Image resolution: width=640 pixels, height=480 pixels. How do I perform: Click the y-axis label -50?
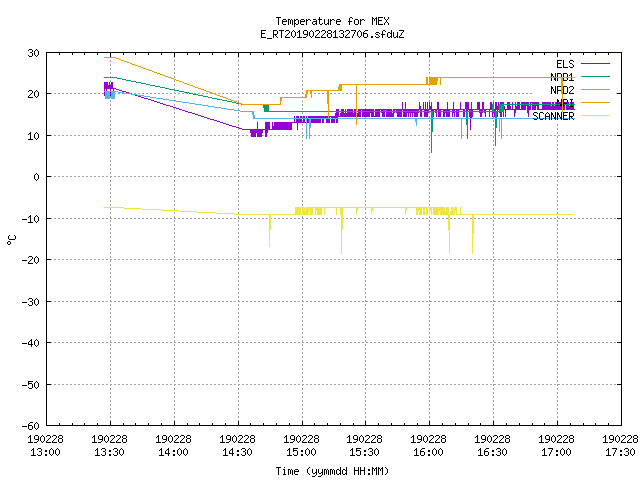coord(31,385)
